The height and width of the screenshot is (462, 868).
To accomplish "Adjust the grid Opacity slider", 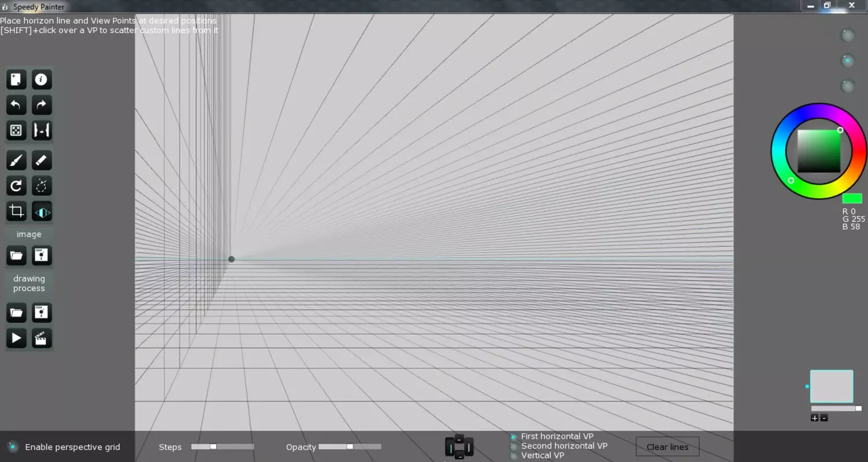I will [350, 446].
